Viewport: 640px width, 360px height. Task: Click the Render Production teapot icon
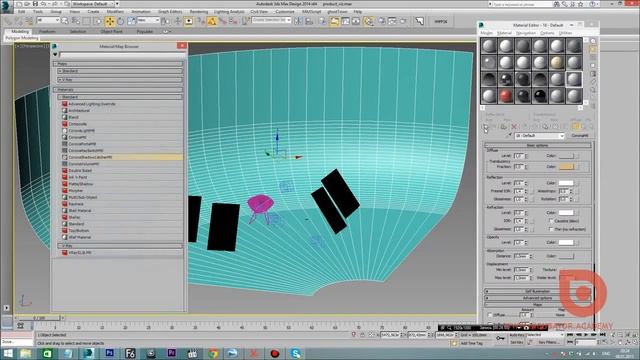(403, 21)
